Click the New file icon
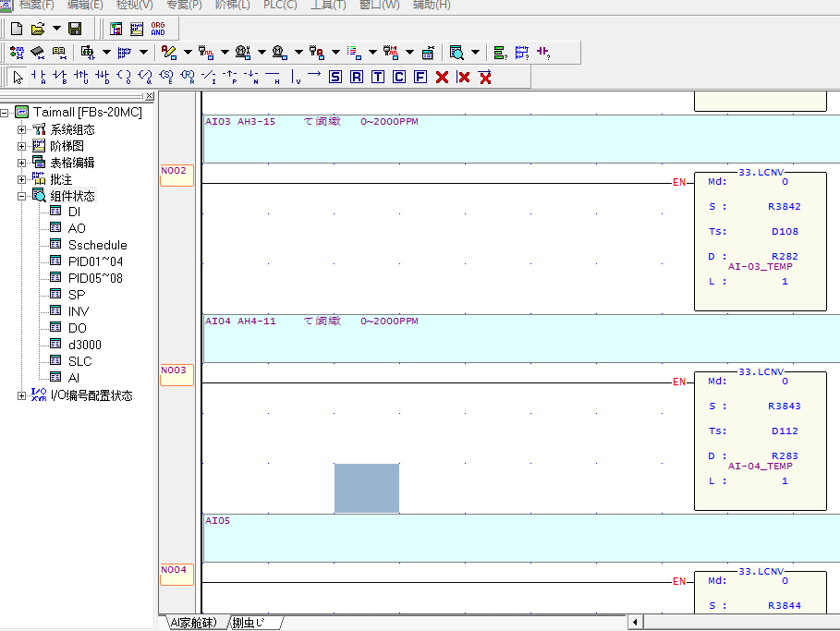Screen dimensions: 840x631 (x=17, y=29)
